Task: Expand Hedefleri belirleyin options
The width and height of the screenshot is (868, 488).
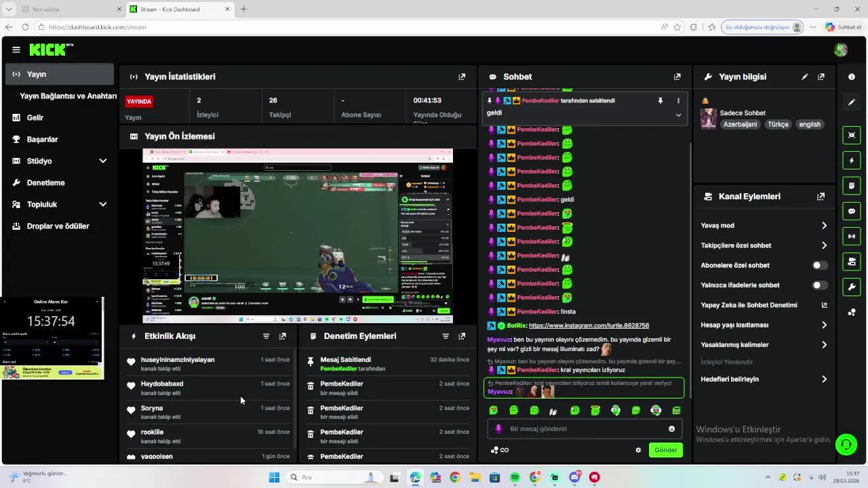Action: [x=824, y=380]
